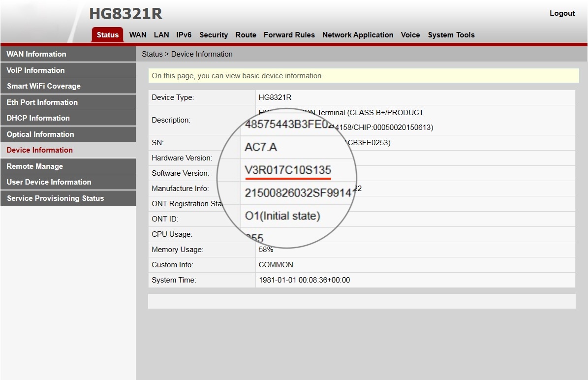Show Optical Information page
This screenshot has height=380, width=588.
68,134
